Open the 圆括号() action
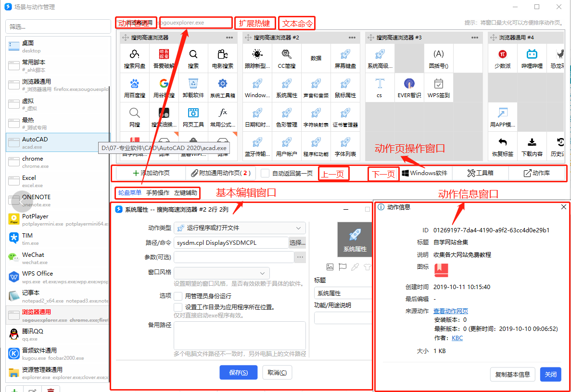The width and height of the screenshot is (571, 392). 438,58
